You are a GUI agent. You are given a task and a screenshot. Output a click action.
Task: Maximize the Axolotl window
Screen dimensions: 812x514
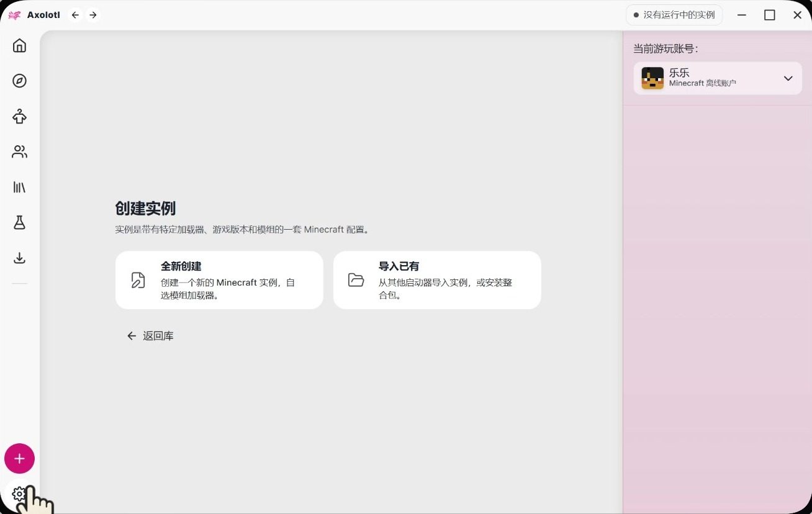click(769, 15)
